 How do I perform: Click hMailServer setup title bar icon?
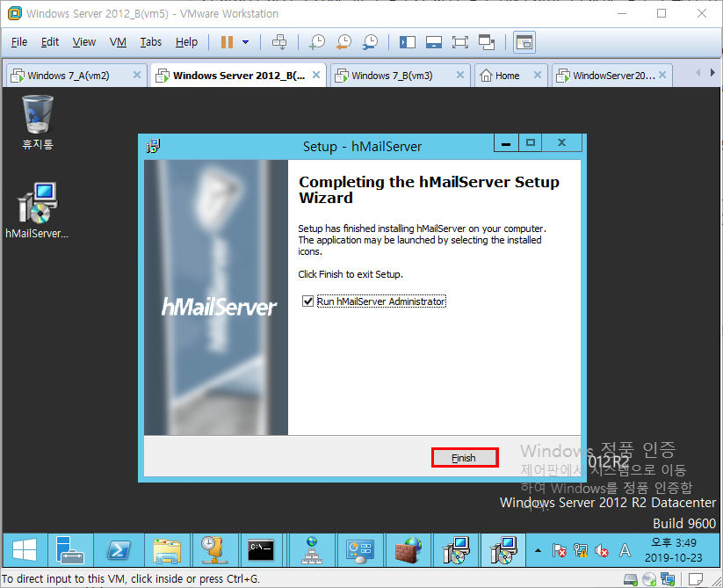pos(153,146)
